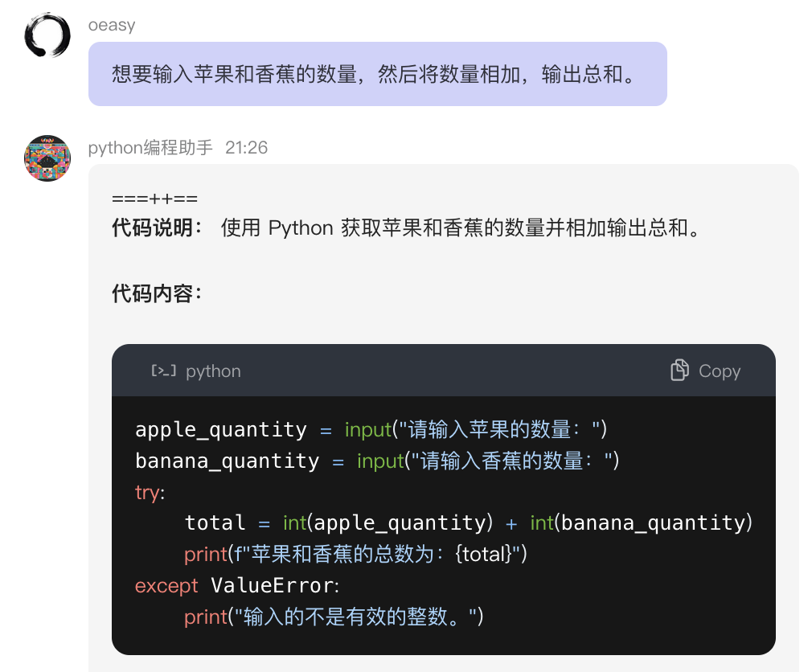This screenshot has height=672, width=812.
Task: Click the apple_quantity input code line
Action: [x=371, y=429]
